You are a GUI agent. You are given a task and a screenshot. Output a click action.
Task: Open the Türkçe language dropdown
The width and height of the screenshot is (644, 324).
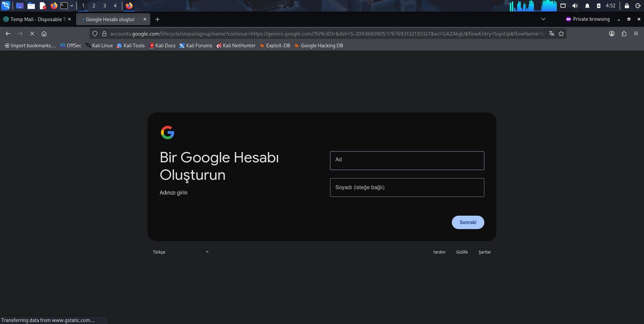point(181,252)
